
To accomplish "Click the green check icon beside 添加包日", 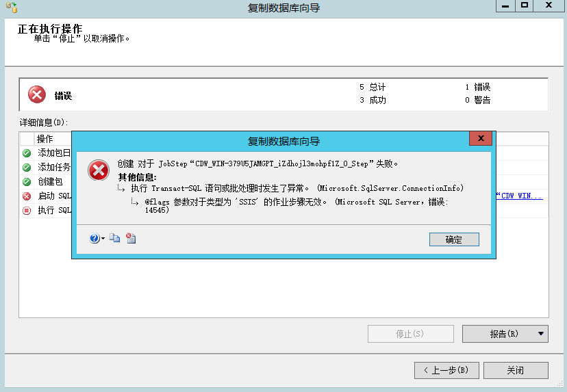I will [x=27, y=153].
